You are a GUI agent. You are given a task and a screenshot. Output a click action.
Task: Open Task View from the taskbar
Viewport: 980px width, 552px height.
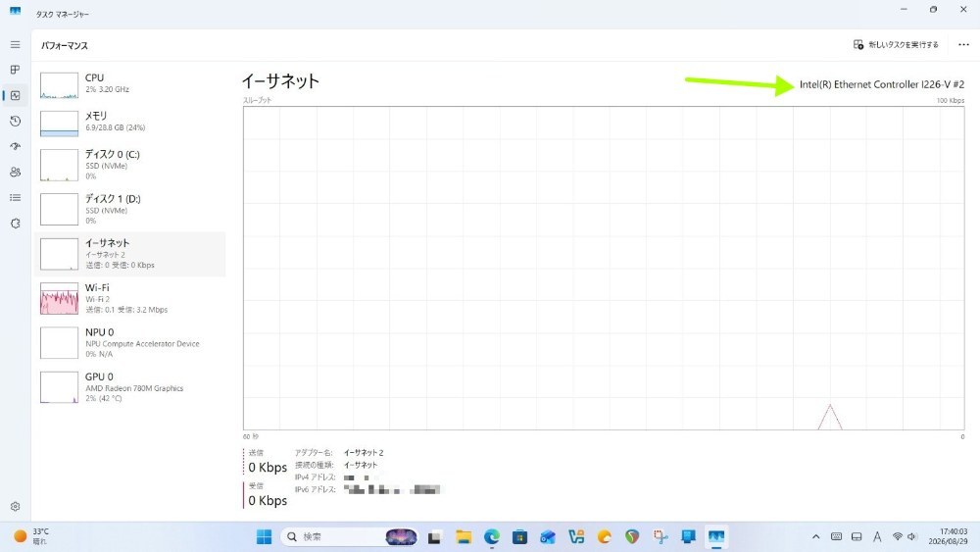434,536
